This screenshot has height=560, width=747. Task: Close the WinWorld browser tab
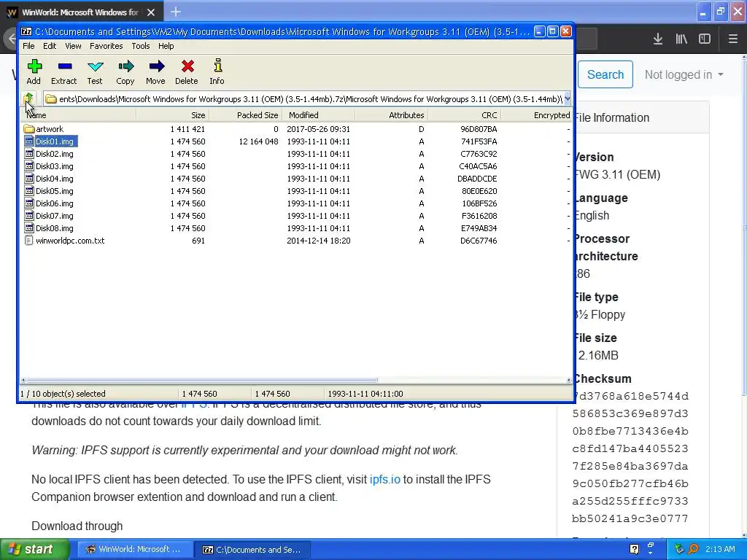coord(151,12)
